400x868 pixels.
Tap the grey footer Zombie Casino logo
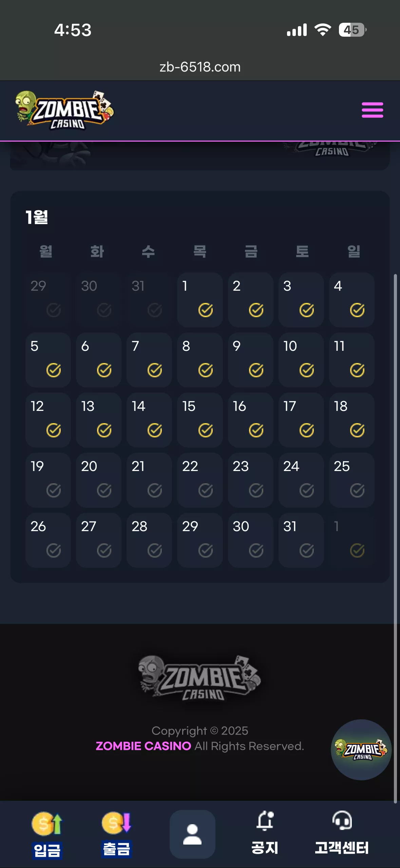pyautogui.click(x=199, y=678)
